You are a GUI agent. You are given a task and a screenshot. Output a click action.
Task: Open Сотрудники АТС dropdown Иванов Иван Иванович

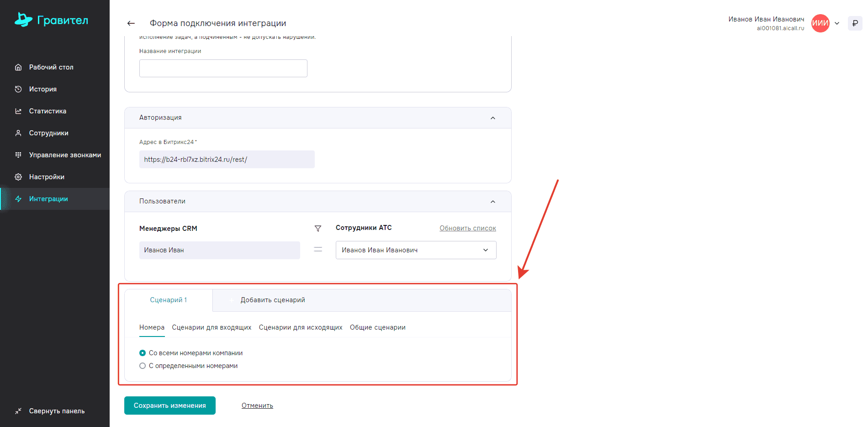click(416, 250)
